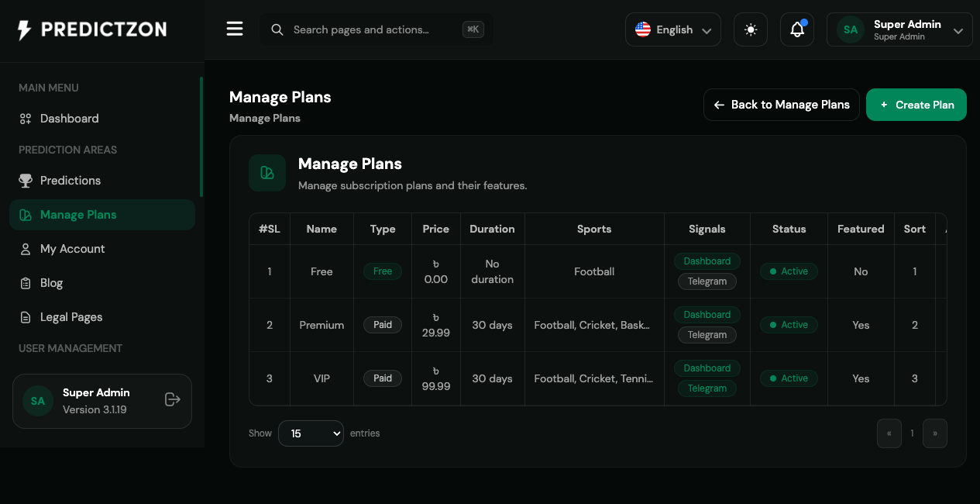Click the Sports column header

pyautogui.click(x=594, y=229)
